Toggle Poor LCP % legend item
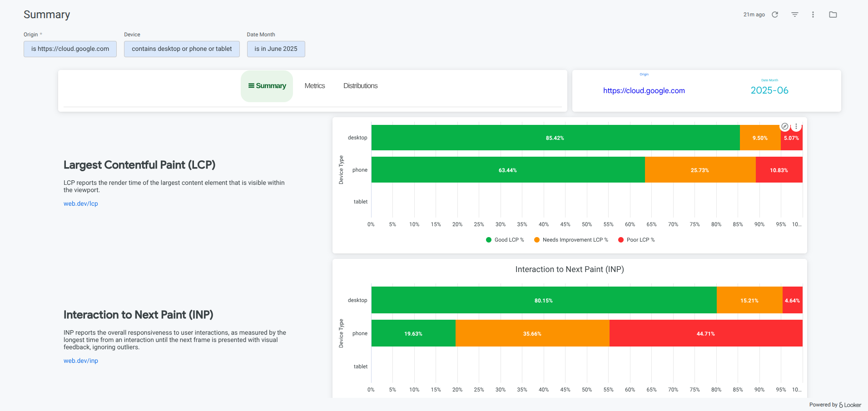Viewport: 868px width, 411px height. click(636, 240)
